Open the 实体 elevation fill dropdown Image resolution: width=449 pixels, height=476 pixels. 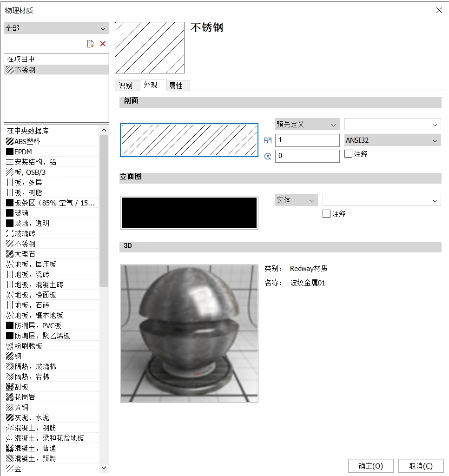pyautogui.click(x=296, y=200)
